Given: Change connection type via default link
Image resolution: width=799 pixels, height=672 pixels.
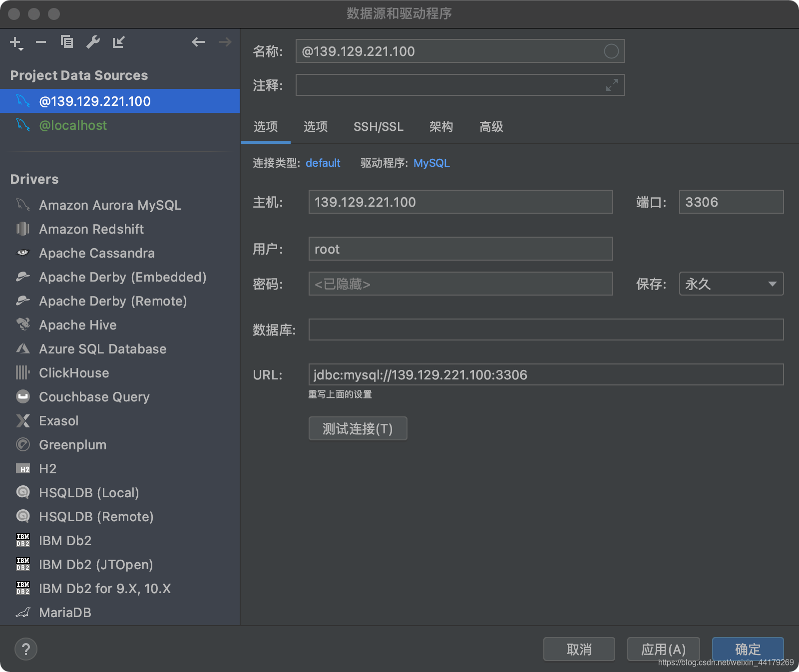Looking at the screenshot, I should click(x=323, y=163).
